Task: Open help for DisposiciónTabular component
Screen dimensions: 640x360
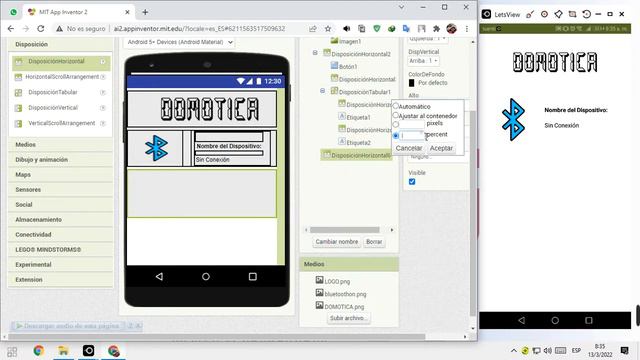Action: 103,93
